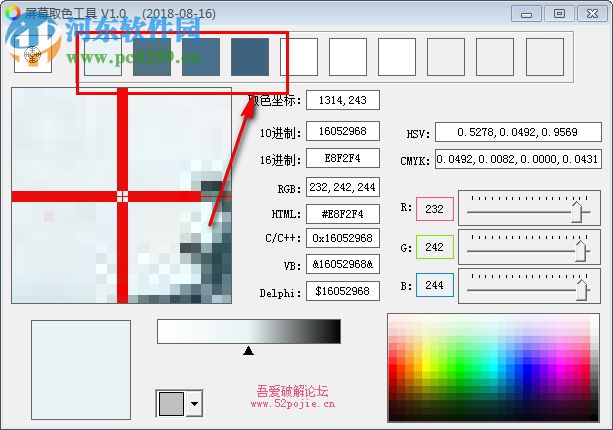Click the HTML field #E8F2F4
The image size is (613, 430).
pyautogui.click(x=343, y=214)
